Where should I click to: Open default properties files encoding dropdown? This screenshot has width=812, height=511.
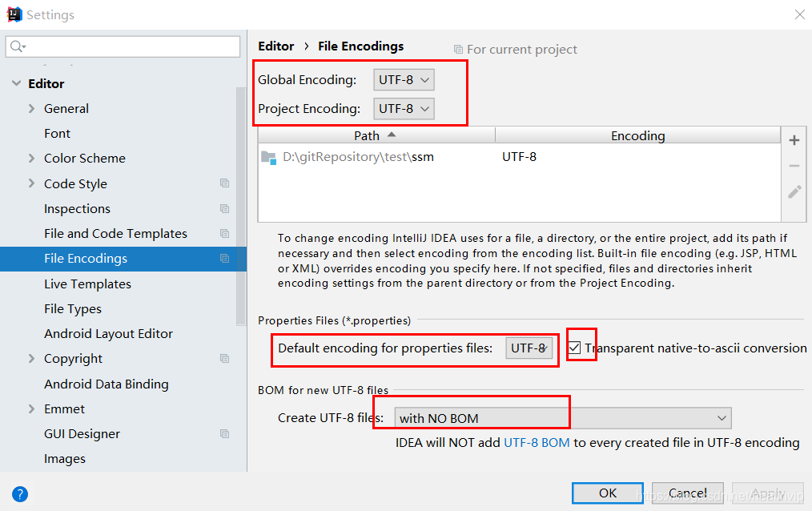(529, 348)
